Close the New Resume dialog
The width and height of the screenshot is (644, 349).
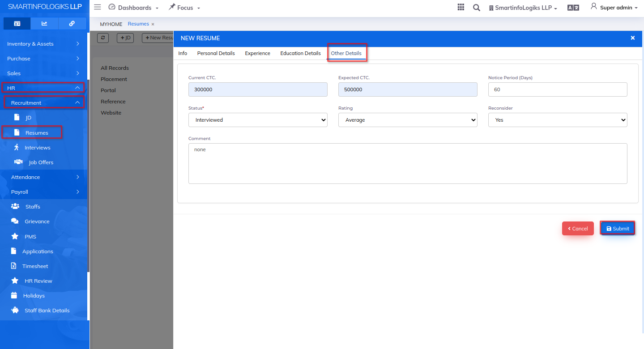pos(633,38)
